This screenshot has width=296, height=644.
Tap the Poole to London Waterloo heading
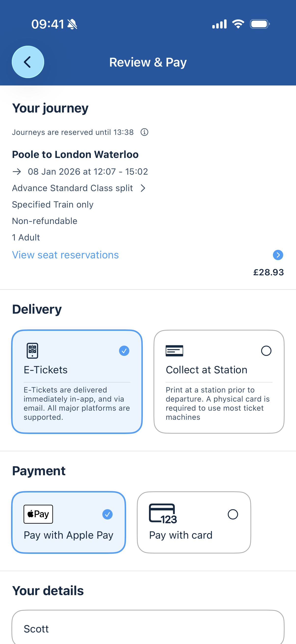75,154
